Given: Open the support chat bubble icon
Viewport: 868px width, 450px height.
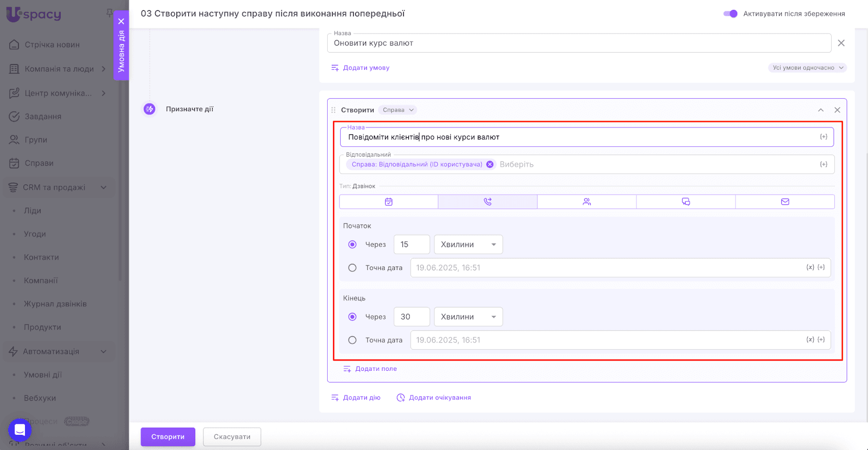Looking at the screenshot, I should 20,430.
